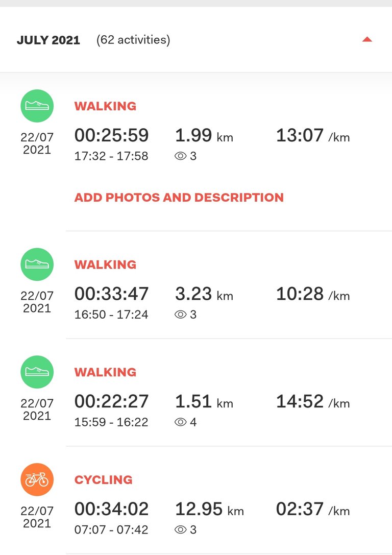Click the eye views icon on 1.51 km walk
Screen dimensions: 392x555
coord(181,422)
